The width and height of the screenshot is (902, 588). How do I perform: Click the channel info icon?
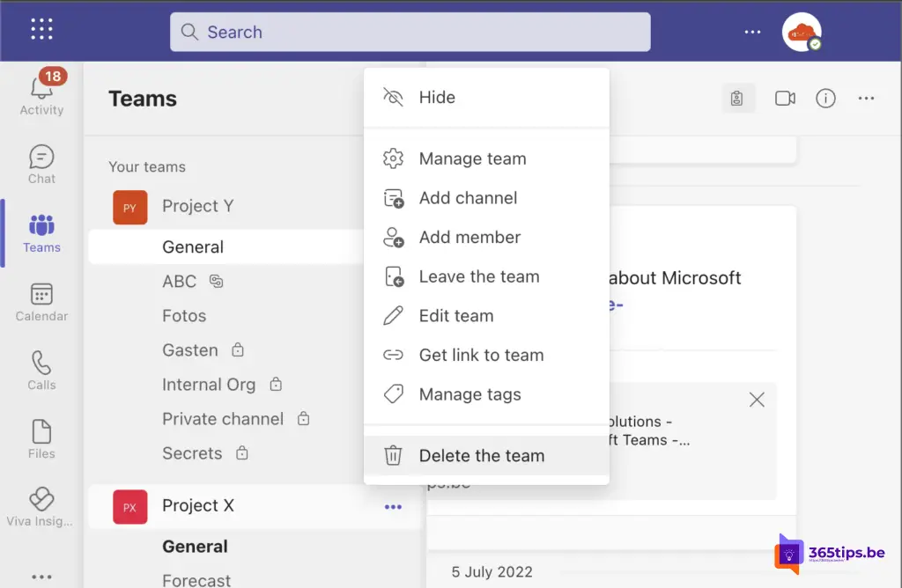[825, 99]
